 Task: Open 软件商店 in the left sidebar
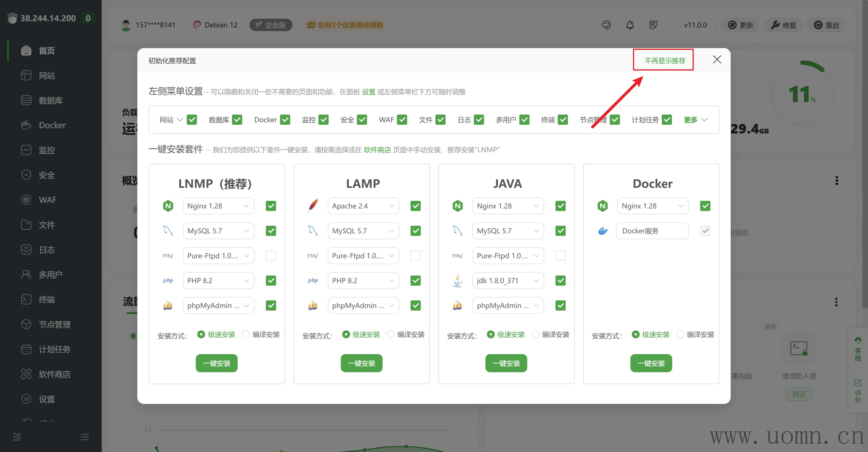coord(54,374)
